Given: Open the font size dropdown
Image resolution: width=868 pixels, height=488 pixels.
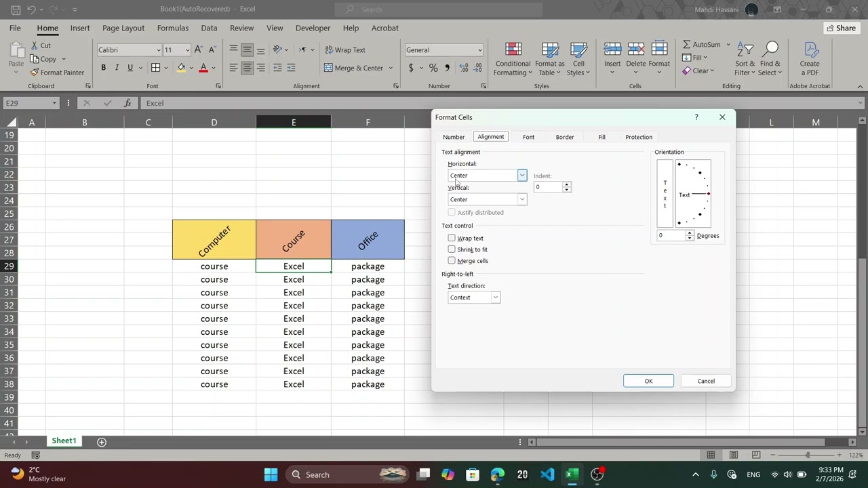Looking at the screenshot, I should (186, 50).
